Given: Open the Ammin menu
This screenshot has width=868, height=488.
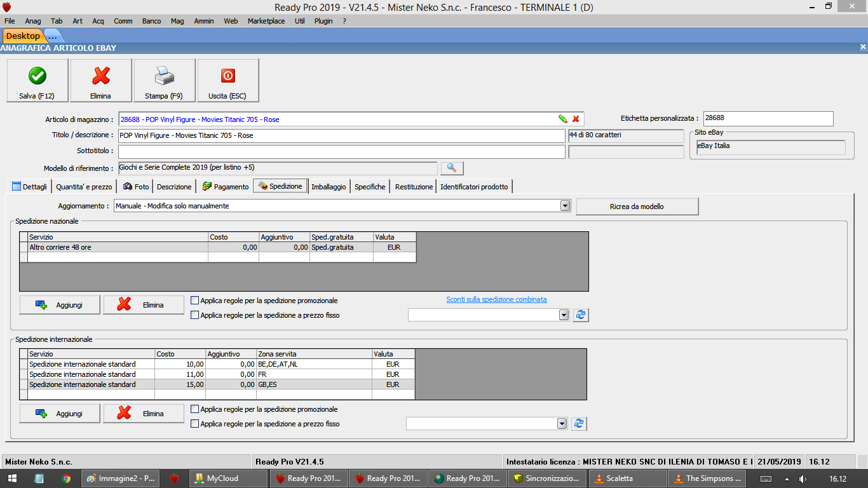Looking at the screenshot, I should [204, 21].
